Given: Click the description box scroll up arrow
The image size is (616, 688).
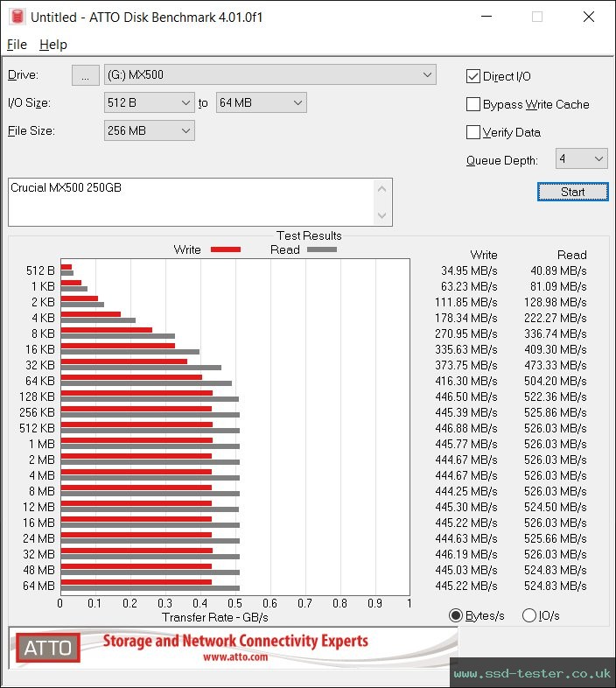Looking at the screenshot, I should point(381,190).
